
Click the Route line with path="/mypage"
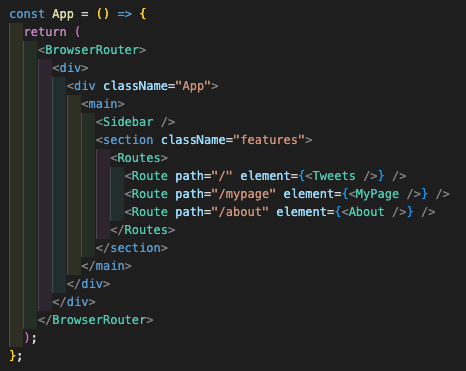point(287,194)
